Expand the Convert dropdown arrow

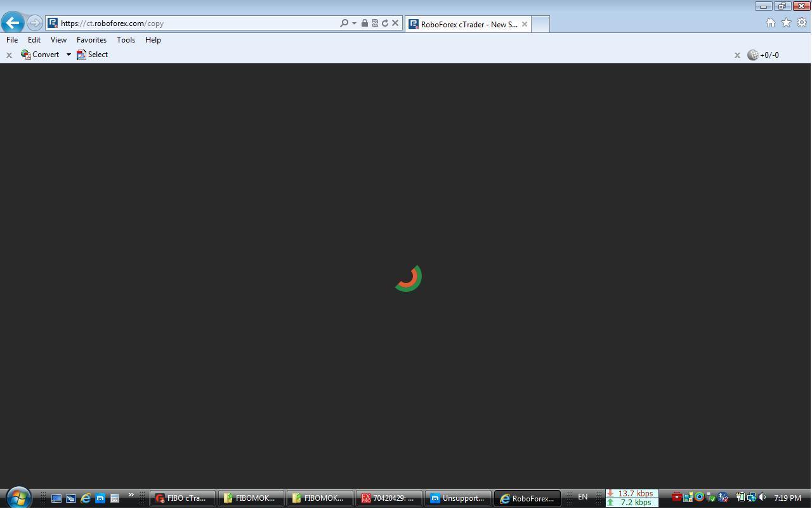69,55
